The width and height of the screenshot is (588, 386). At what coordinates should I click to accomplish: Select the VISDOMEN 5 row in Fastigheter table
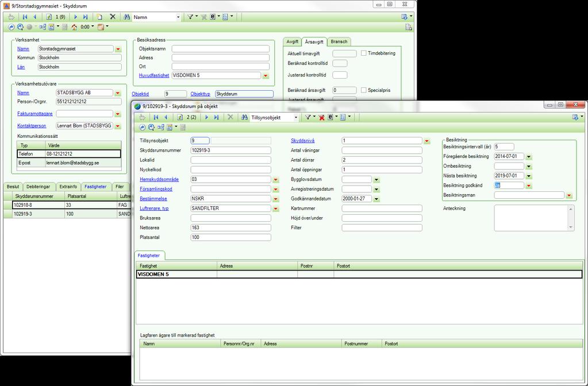click(x=359, y=275)
